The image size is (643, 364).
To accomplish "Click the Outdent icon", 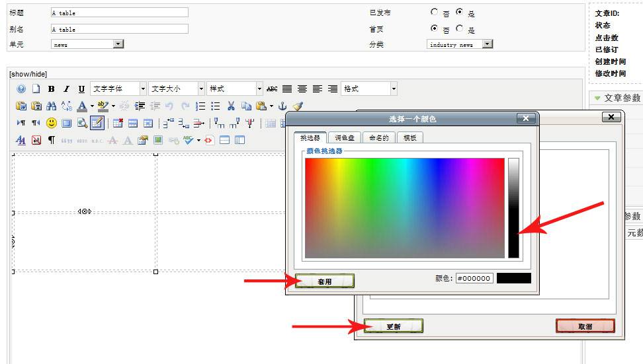I will coord(155,106).
